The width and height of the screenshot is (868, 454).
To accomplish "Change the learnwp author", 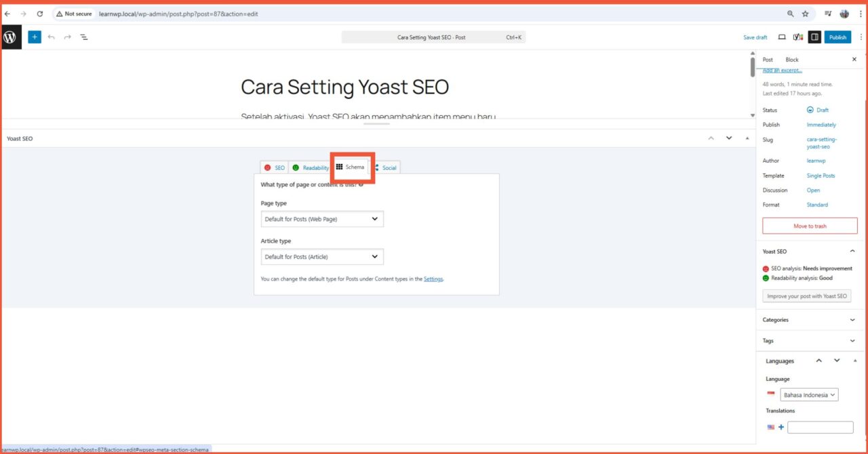I will (817, 161).
